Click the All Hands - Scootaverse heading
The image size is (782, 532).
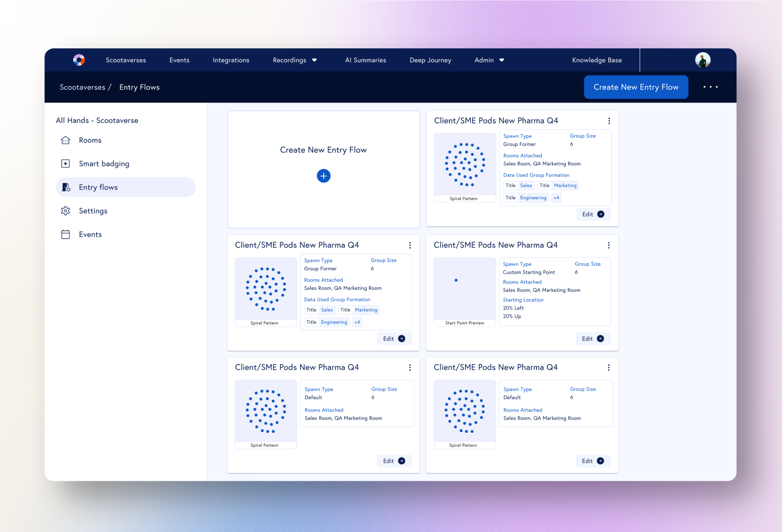[x=97, y=120]
